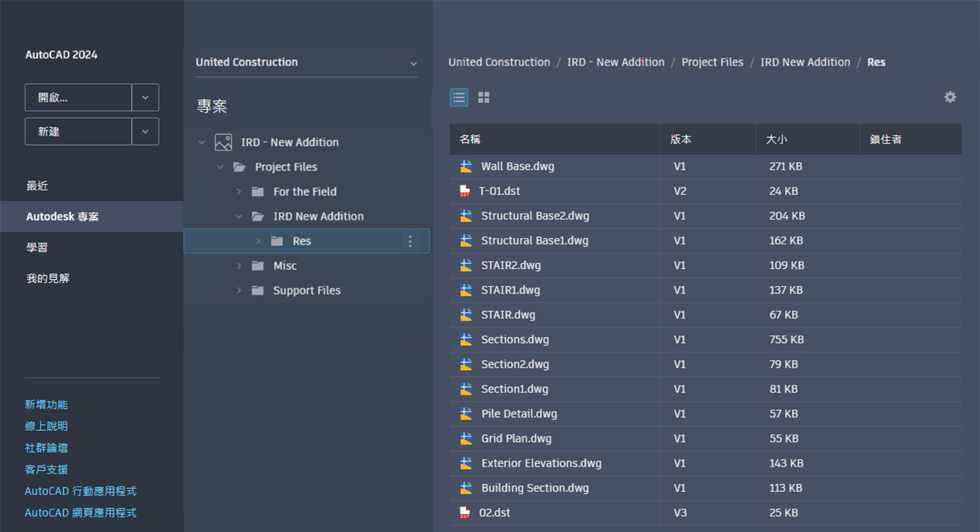Click the IRD - New Addition project image icon
Viewport: 980px width, 532px height.
point(223,142)
